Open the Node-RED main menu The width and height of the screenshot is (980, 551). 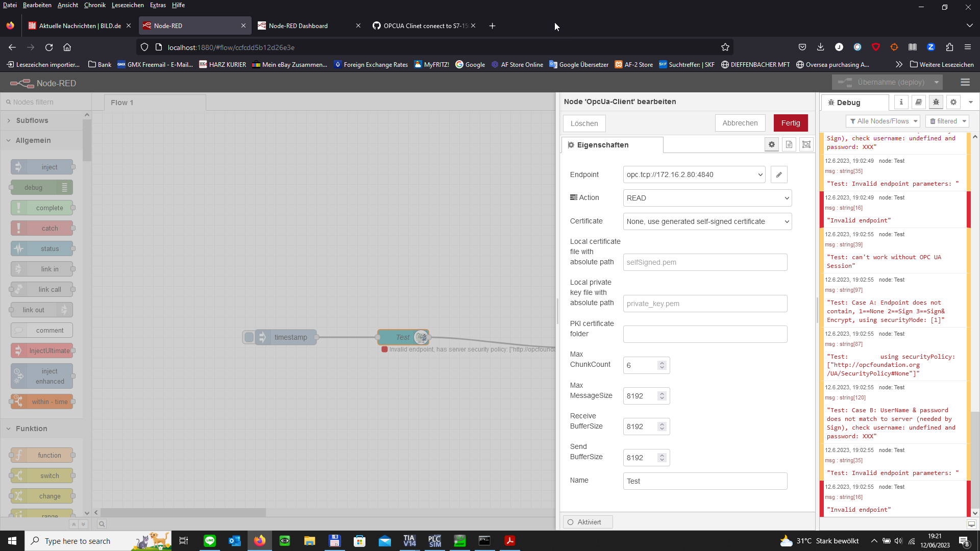[965, 82]
